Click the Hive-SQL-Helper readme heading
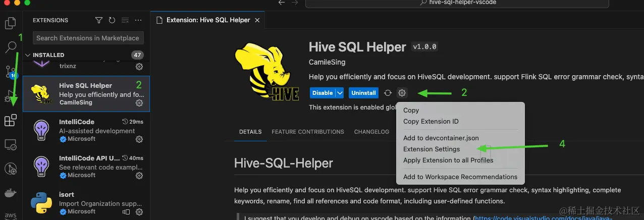 284,163
